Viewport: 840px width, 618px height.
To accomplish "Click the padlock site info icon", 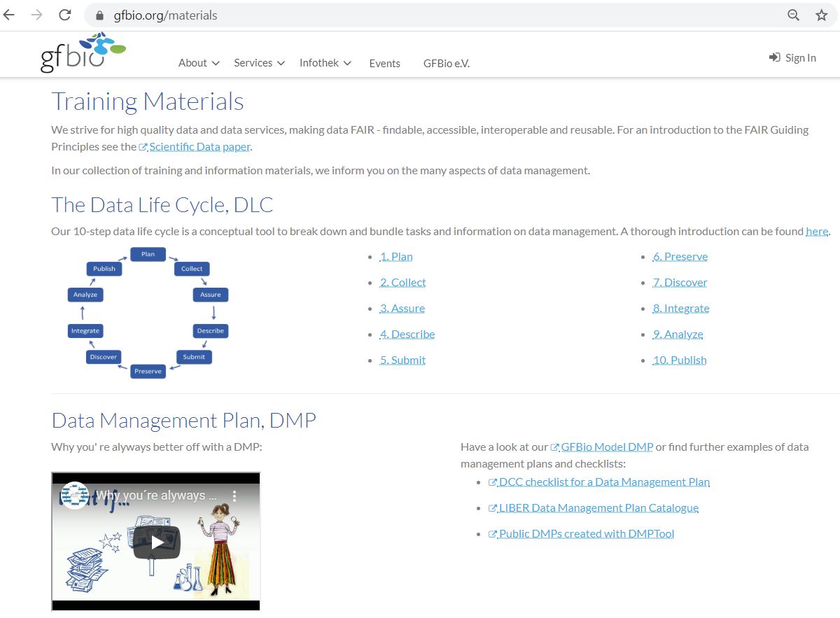I will tap(99, 15).
